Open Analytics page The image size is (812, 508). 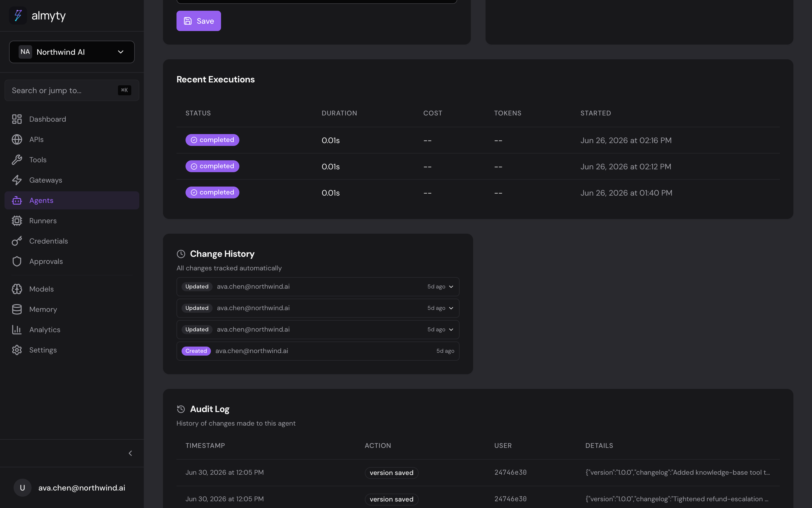pyautogui.click(x=72, y=330)
